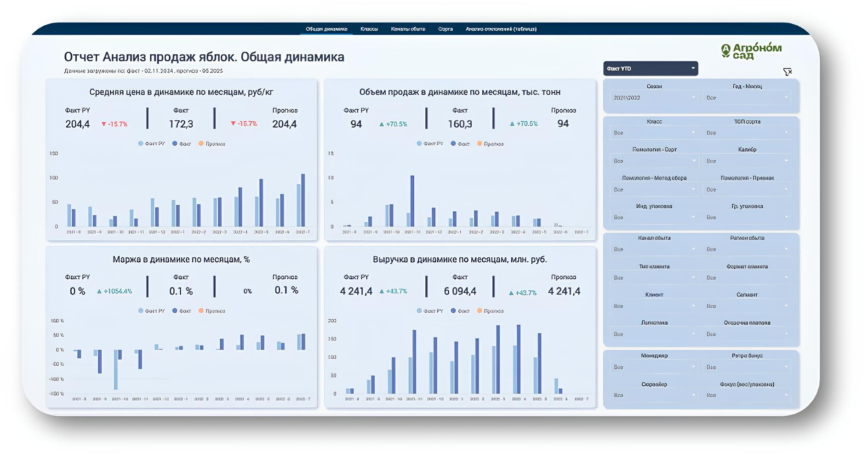Image resolution: width=868 pixels, height=463 pixels.
Task: Open the Клиент filter dropdown
Action: coord(654,306)
